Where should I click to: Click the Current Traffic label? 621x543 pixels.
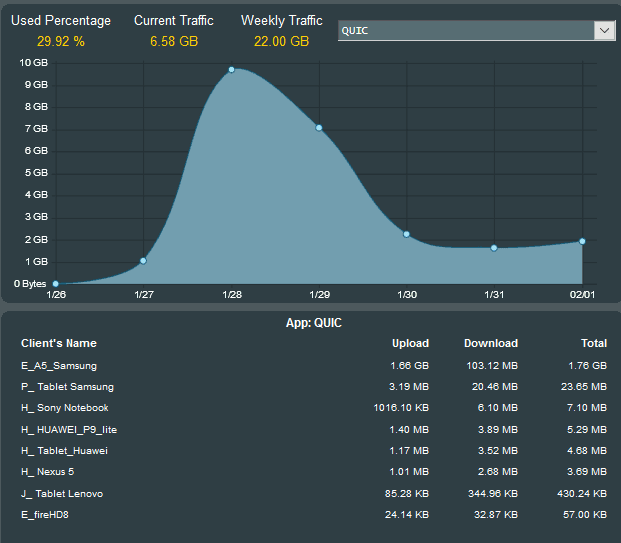pyautogui.click(x=174, y=21)
